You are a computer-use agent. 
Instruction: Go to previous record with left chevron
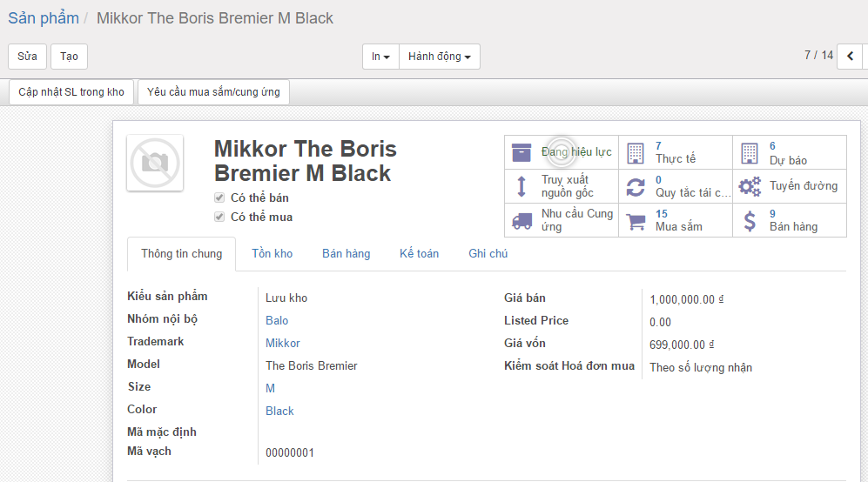click(x=851, y=56)
